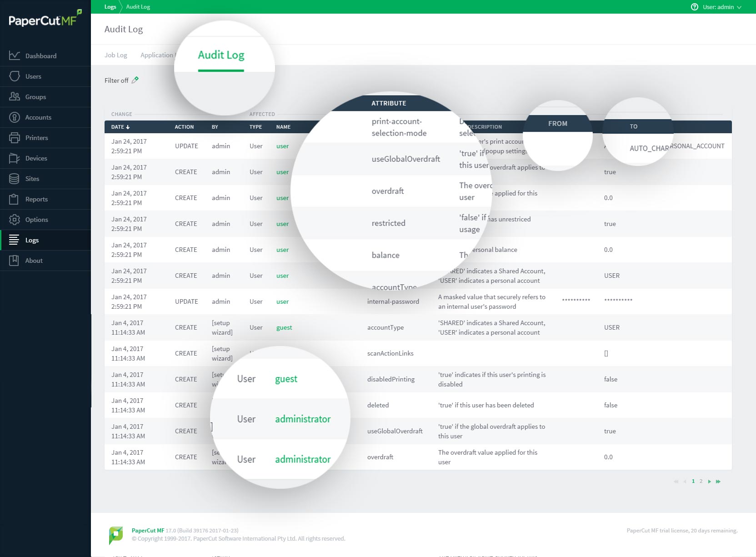
Task: Switch to the Application Log tab
Action: [158, 55]
